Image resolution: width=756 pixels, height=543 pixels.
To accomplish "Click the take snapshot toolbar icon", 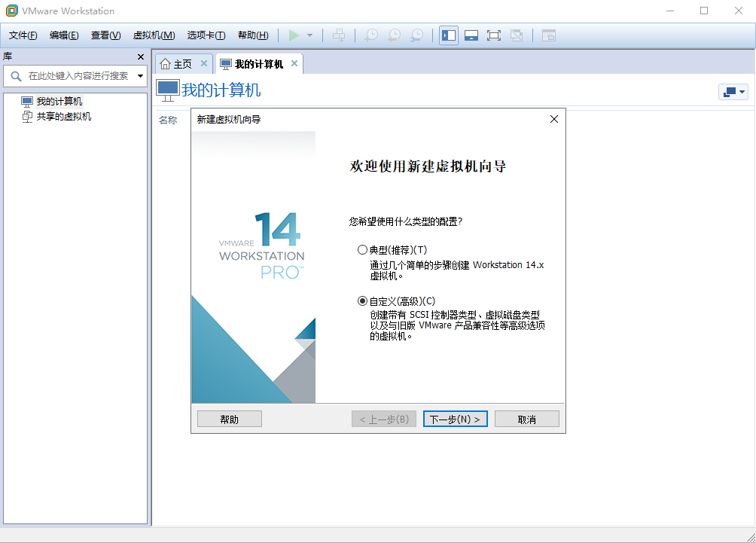I will 370,35.
